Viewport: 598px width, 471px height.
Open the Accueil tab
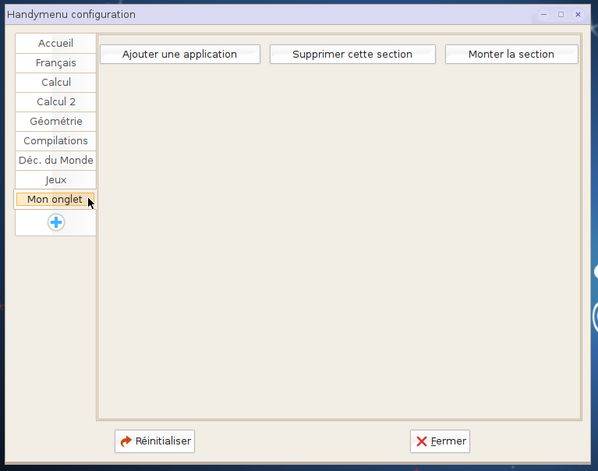coord(56,43)
